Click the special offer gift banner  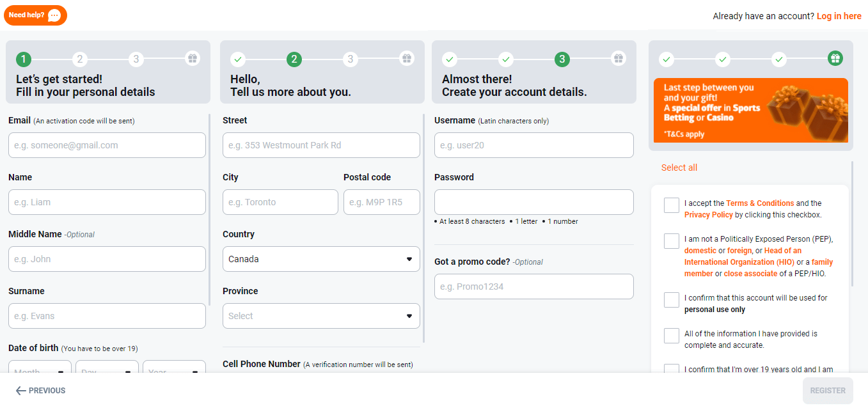750,110
